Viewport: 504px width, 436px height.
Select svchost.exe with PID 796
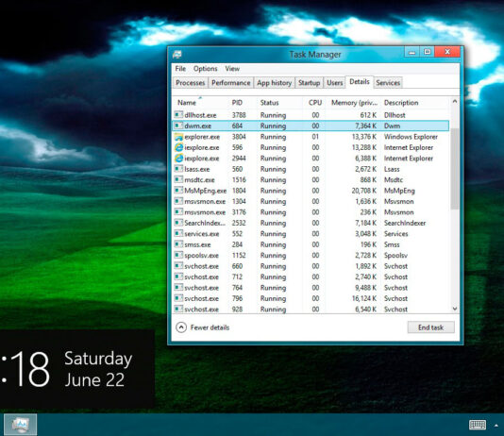point(311,298)
